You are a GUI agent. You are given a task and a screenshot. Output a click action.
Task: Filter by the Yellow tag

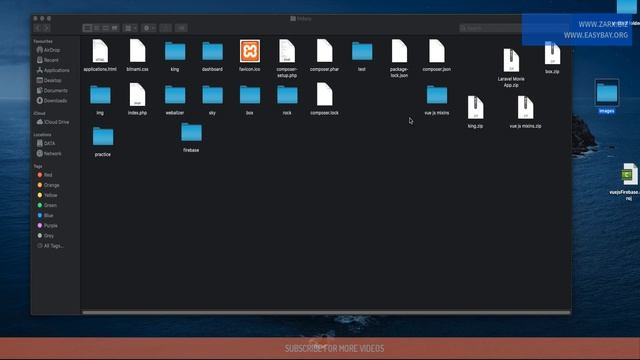click(x=47, y=195)
